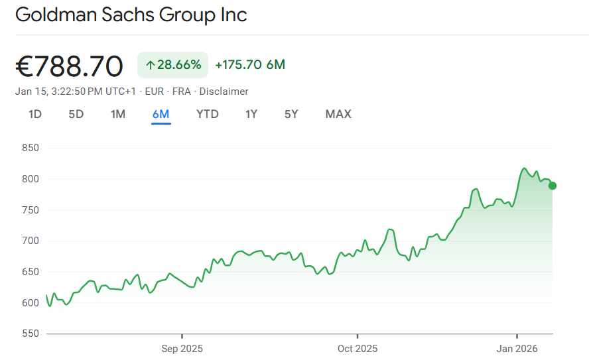The width and height of the screenshot is (589, 364).
Task: Switch chart to 5Y range
Action: 291,114
